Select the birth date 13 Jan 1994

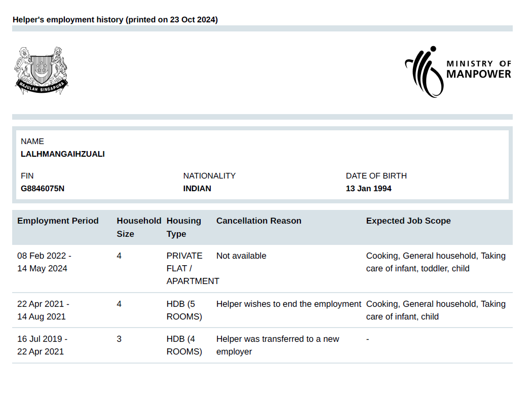click(368, 189)
